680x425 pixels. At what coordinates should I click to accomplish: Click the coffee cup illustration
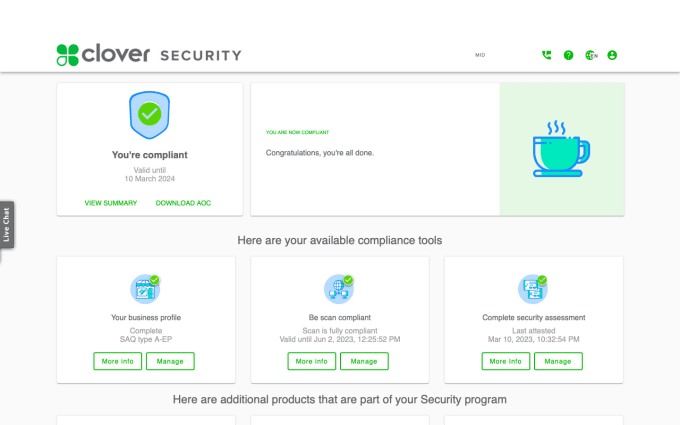[561, 149]
